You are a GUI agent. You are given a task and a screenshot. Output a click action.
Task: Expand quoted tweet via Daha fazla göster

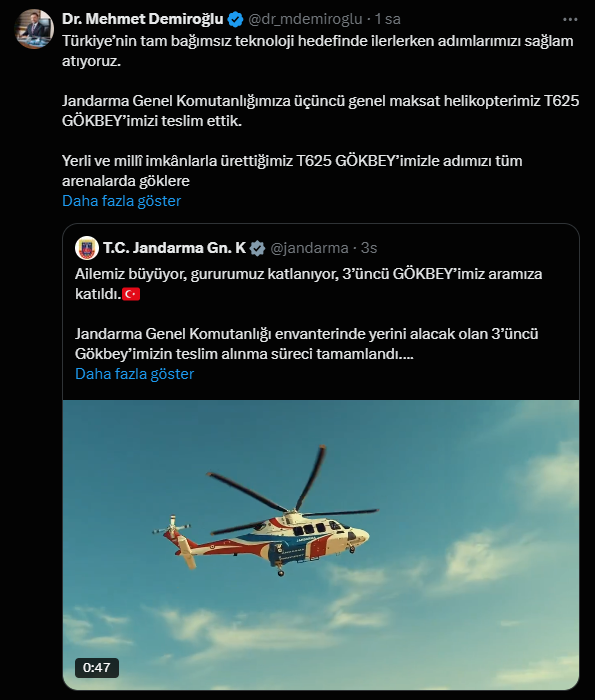134,374
